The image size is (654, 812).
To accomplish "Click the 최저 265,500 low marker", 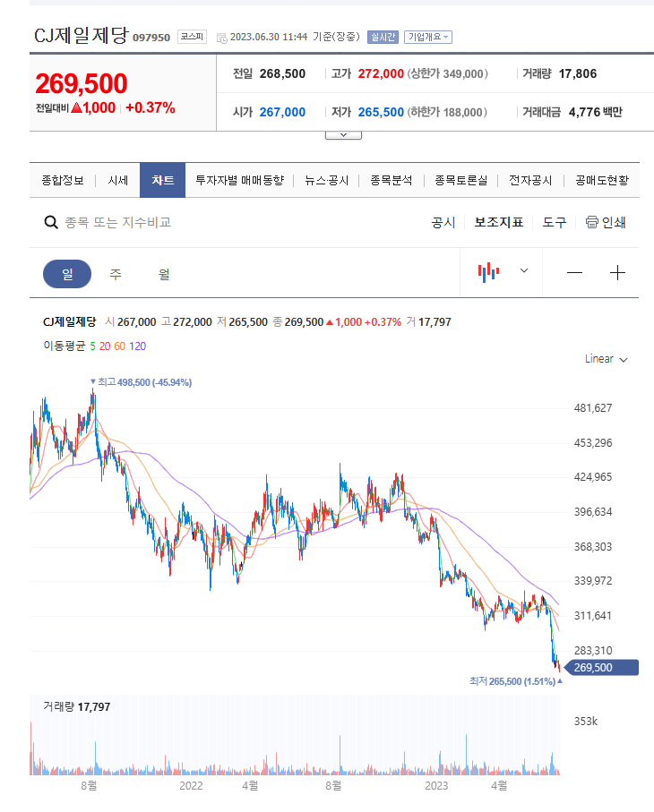I will pos(516,681).
